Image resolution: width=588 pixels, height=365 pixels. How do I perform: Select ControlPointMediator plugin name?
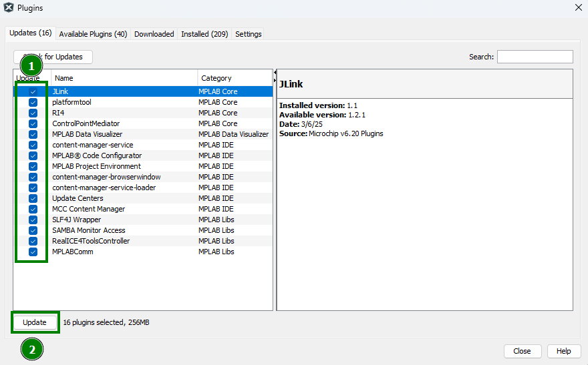[x=86, y=123]
